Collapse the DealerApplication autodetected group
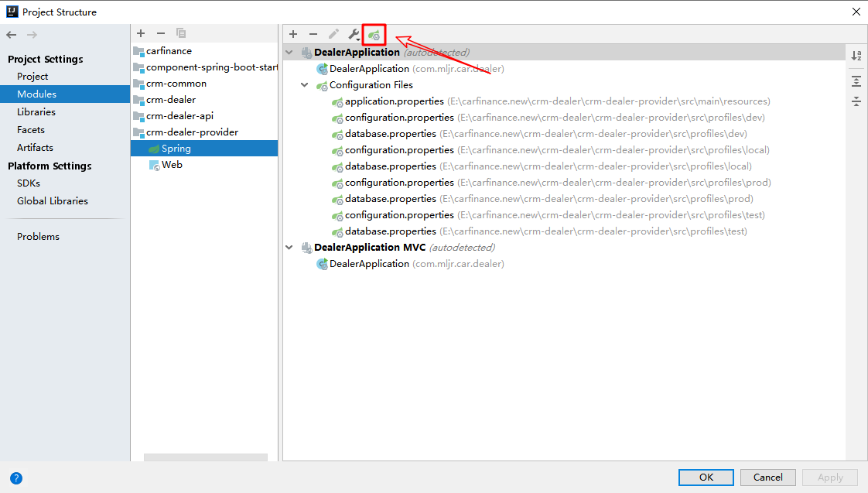The width and height of the screenshot is (868, 493). click(x=289, y=53)
